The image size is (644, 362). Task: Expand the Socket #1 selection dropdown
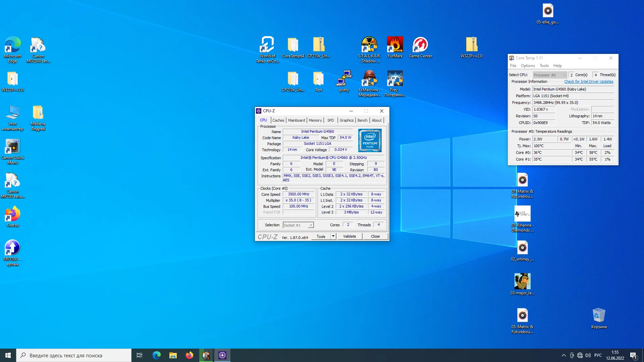pyautogui.click(x=311, y=225)
